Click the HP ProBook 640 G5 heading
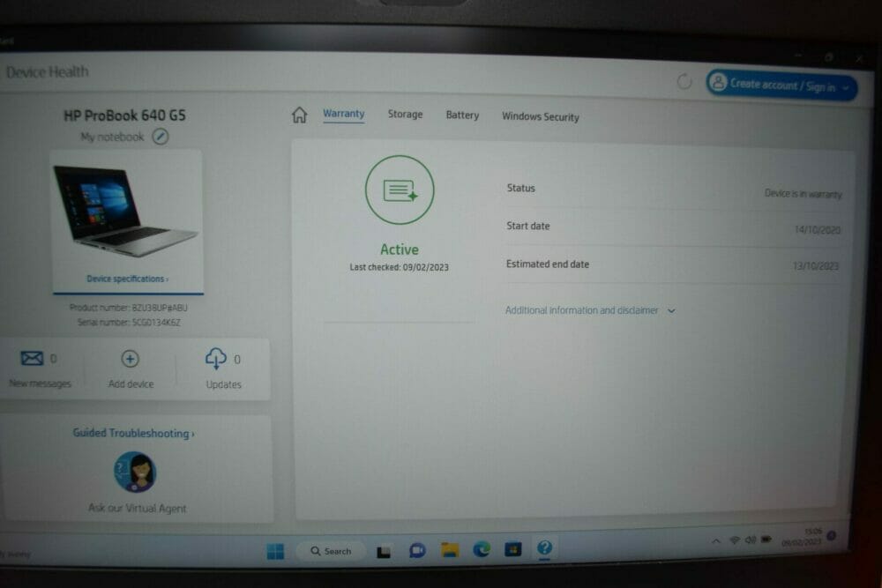The width and height of the screenshot is (882, 588). click(x=124, y=115)
